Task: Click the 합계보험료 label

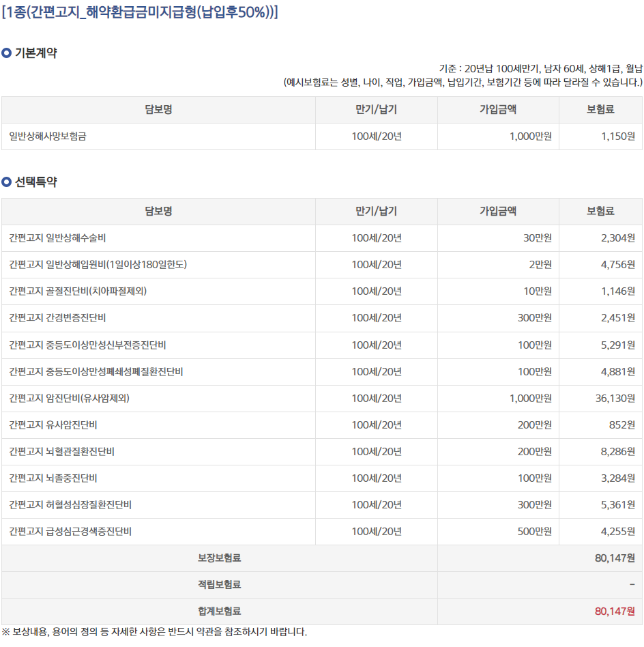Action: (x=220, y=611)
